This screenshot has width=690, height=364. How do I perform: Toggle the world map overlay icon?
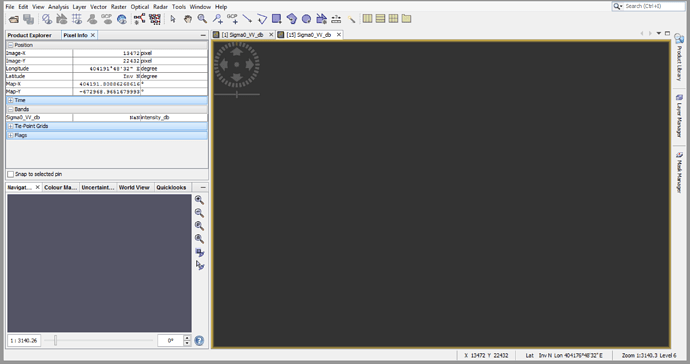tap(122, 19)
